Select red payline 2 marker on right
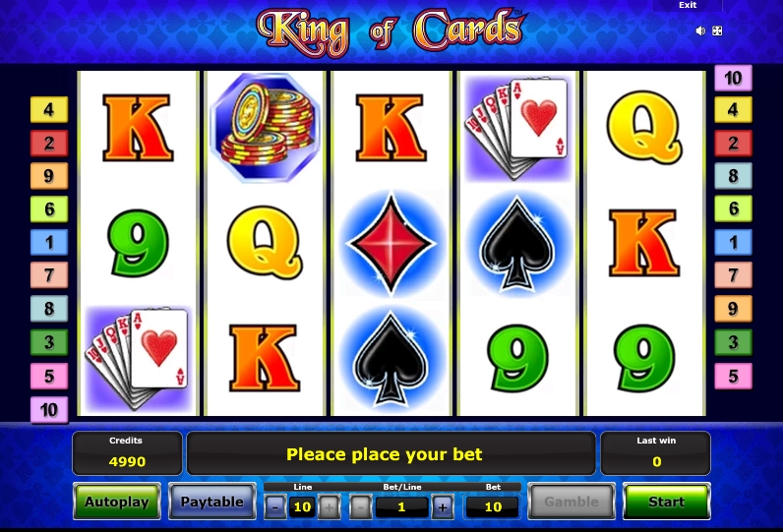The width and height of the screenshot is (783, 532). coord(733,144)
